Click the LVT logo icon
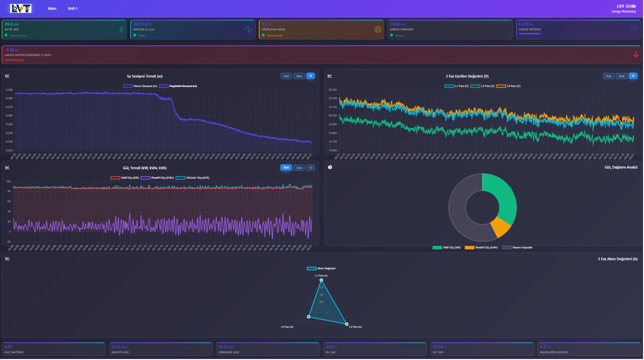The image size is (644, 360). click(21, 8)
